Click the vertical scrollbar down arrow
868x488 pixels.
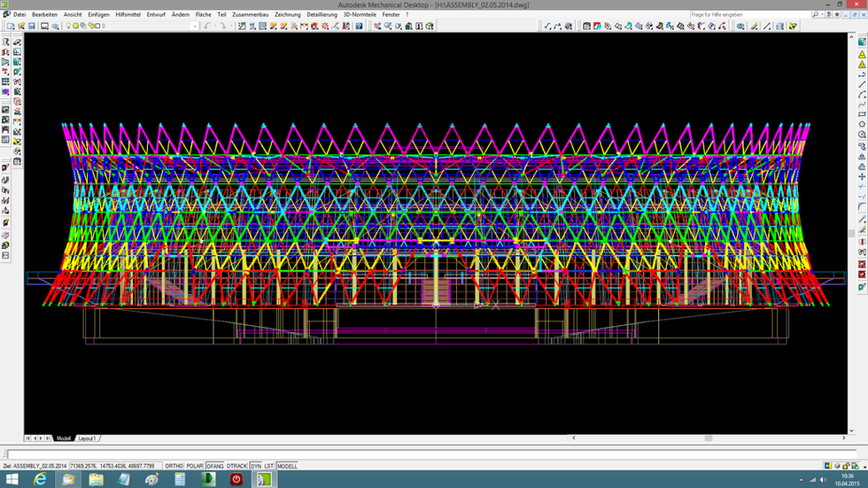(x=851, y=430)
